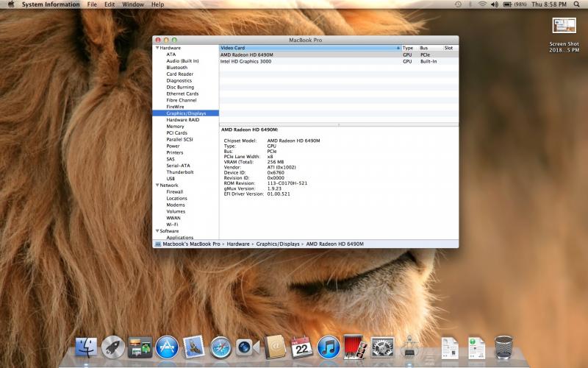
Task: Click the Bluetooth menu bar icon
Action: [x=470, y=4]
